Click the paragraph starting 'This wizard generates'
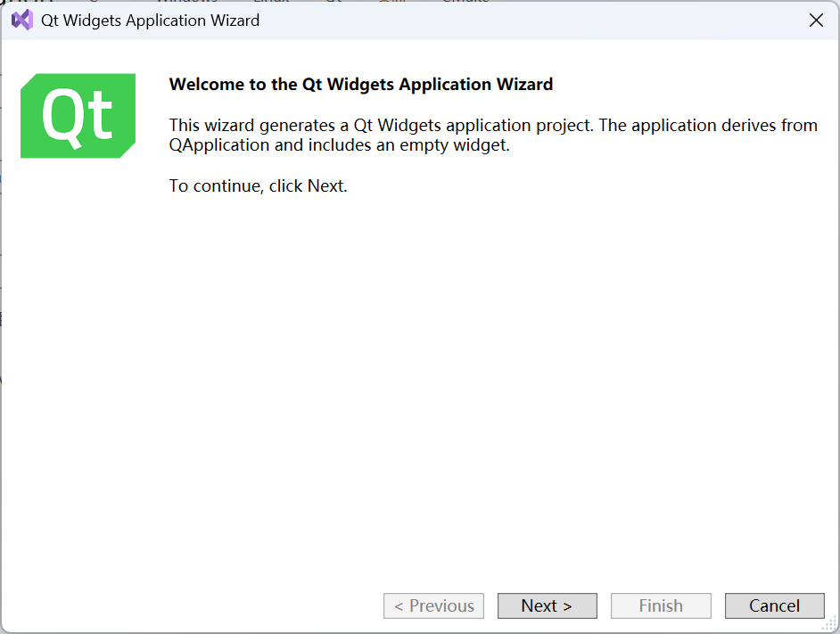Image resolution: width=840 pixels, height=634 pixels. (493, 135)
